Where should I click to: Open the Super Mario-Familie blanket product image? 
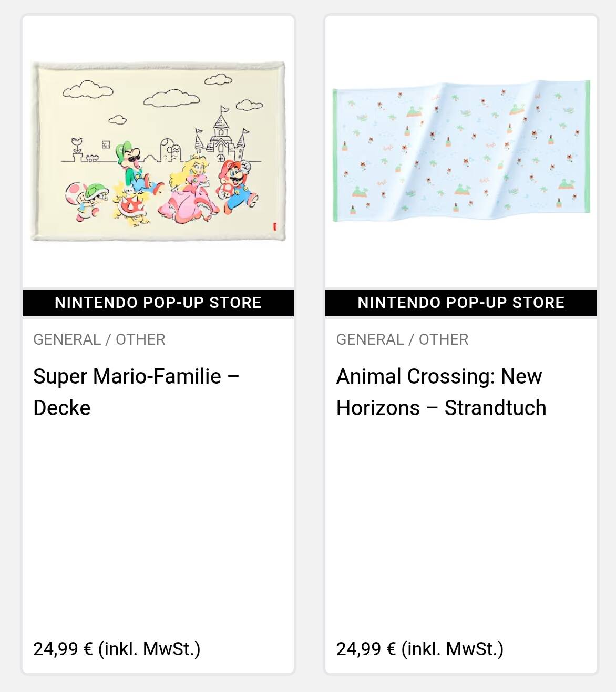click(158, 151)
